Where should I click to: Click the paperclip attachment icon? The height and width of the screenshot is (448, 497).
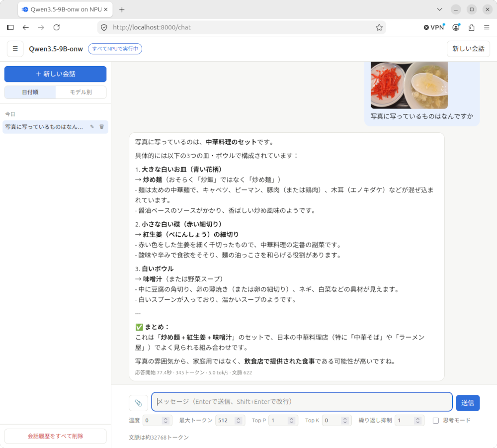click(x=138, y=403)
